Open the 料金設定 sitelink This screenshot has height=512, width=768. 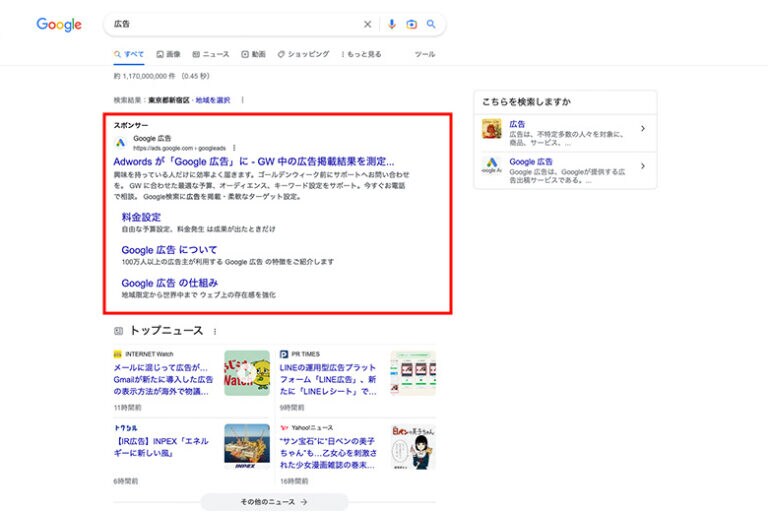pos(141,217)
